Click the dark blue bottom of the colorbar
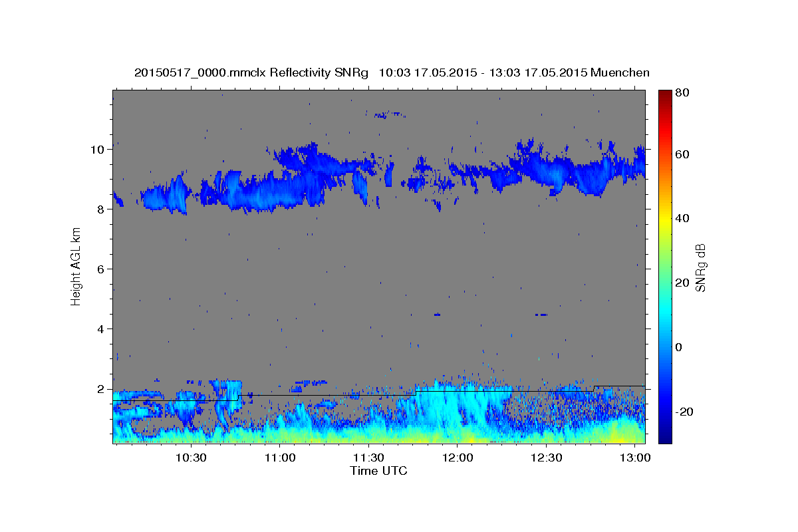 pyautogui.click(x=664, y=438)
